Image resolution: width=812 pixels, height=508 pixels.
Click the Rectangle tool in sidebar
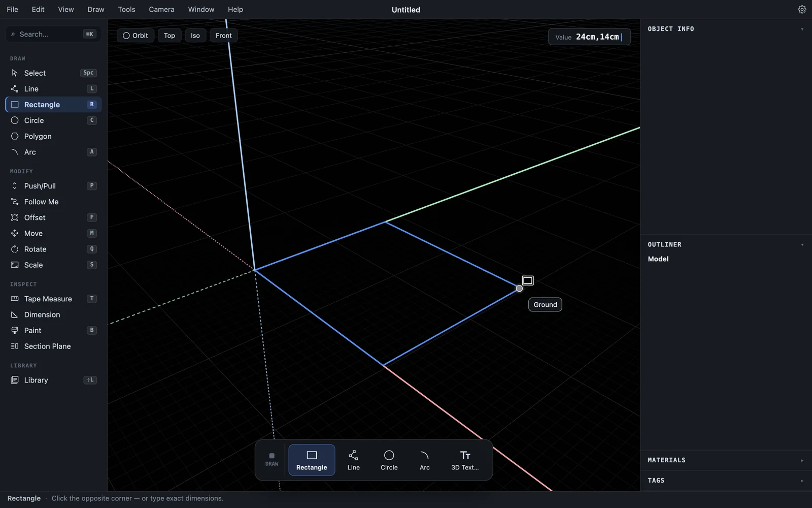(x=53, y=105)
